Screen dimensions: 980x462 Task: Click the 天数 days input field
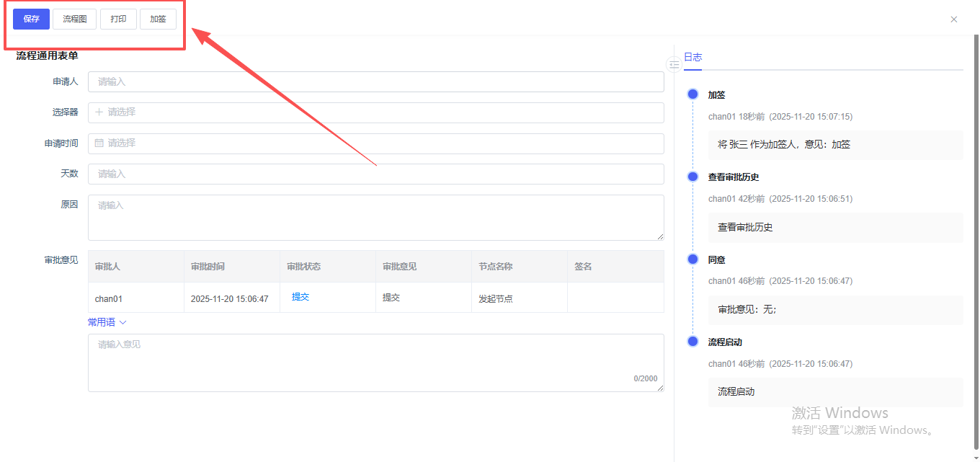point(375,174)
